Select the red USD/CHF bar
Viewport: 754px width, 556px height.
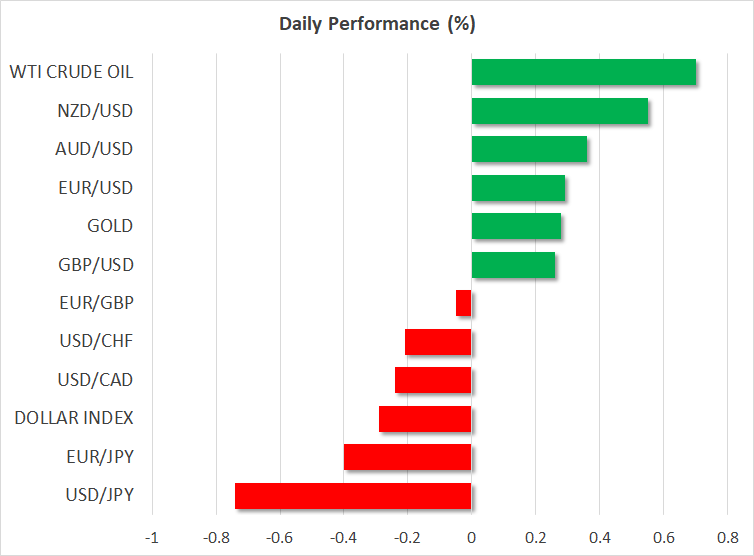[438, 342]
